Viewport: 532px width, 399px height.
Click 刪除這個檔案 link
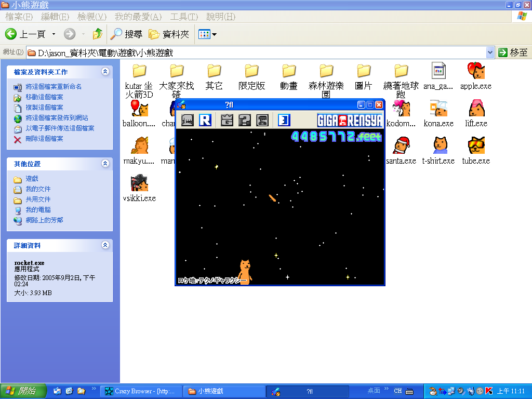45,139
